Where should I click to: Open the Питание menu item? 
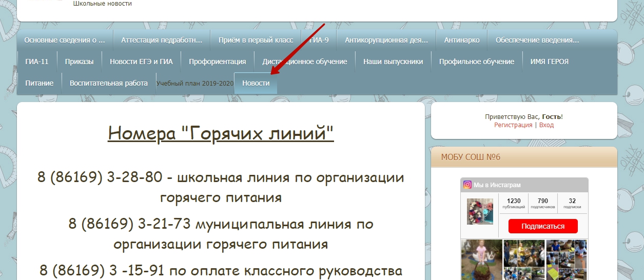(x=40, y=83)
